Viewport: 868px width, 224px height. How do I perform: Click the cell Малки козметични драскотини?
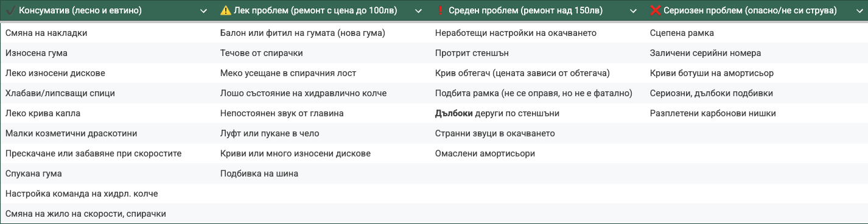pyautogui.click(x=108, y=133)
